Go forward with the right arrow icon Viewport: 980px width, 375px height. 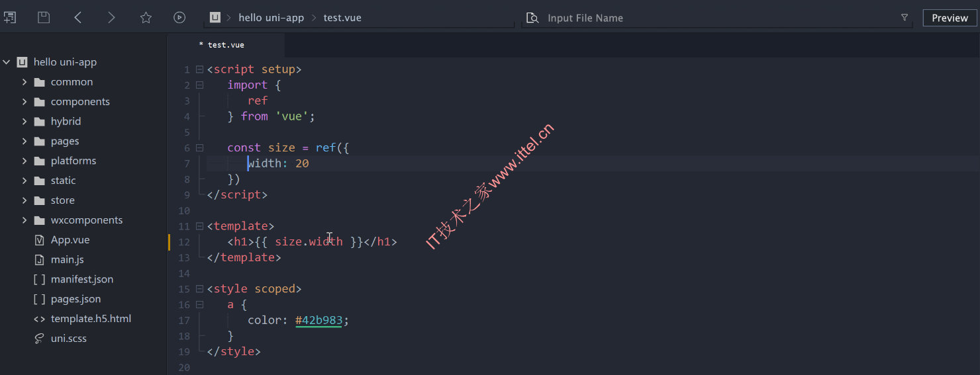[111, 18]
